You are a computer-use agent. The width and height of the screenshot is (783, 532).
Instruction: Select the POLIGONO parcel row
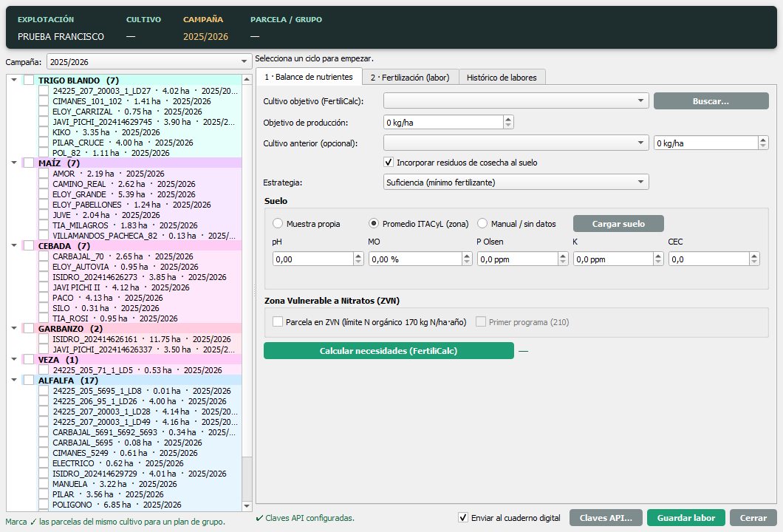pos(140,505)
